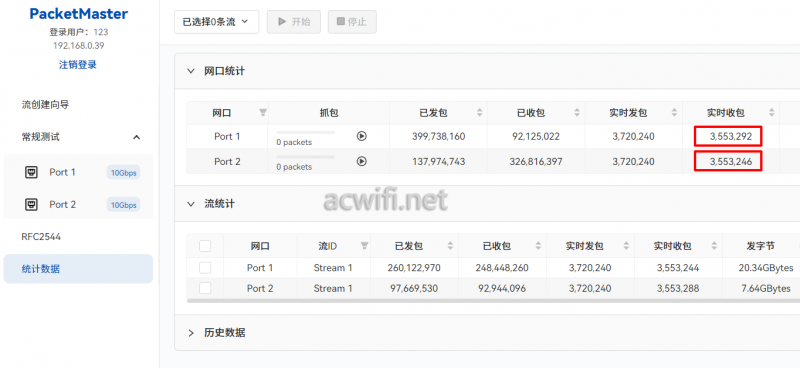
Task: Collapse the 网口统计 section
Action: click(191, 71)
